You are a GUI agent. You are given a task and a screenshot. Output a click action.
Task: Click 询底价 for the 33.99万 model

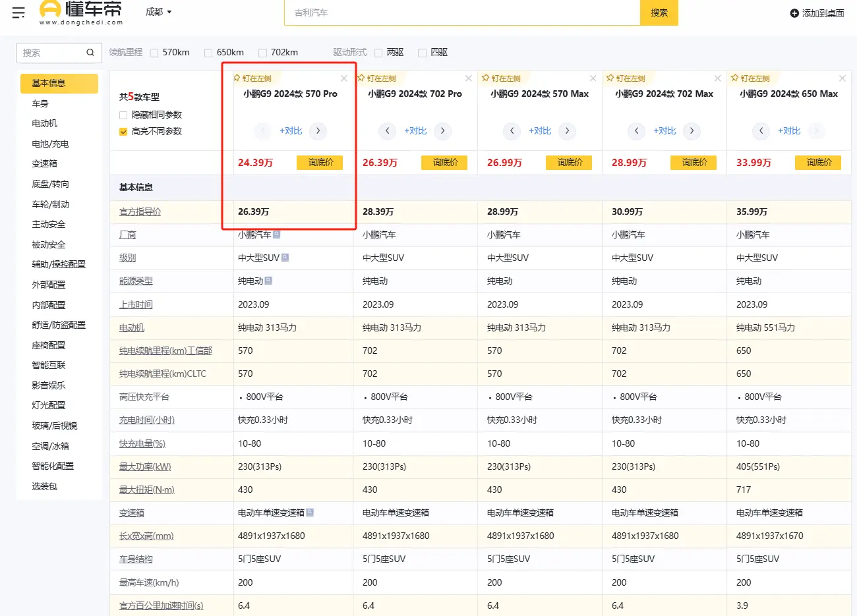pyautogui.click(x=818, y=162)
